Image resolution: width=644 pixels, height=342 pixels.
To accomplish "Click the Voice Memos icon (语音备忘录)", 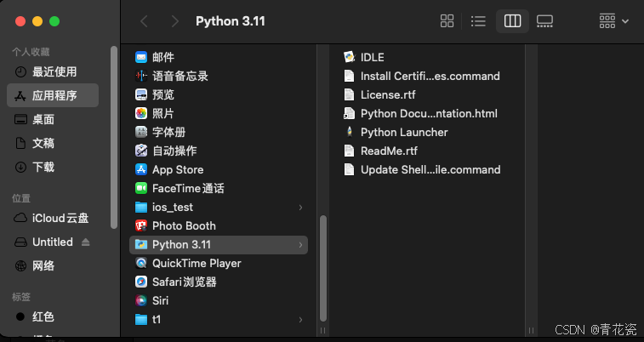I will (x=141, y=76).
